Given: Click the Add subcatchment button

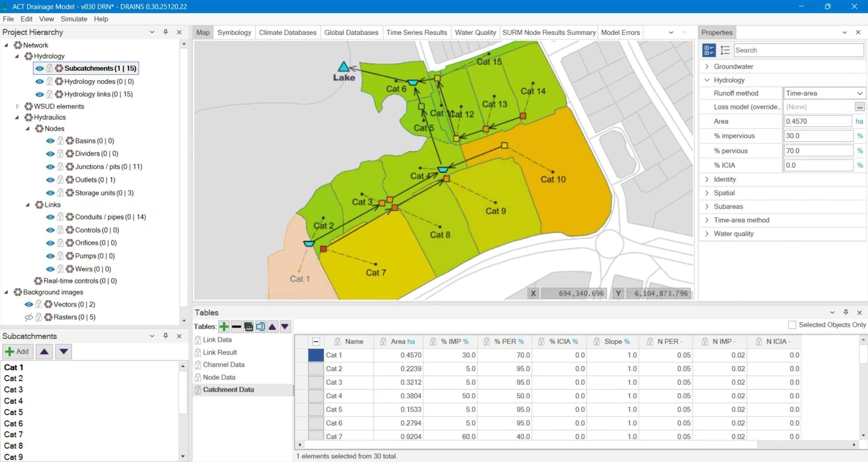Looking at the screenshot, I should coord(18,351).
